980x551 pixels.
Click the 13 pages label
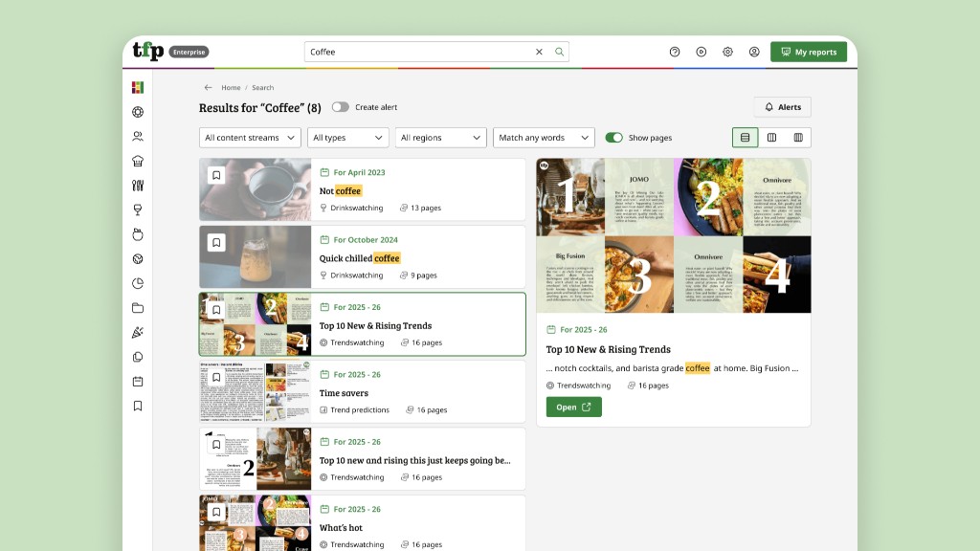tap(426, 208)
